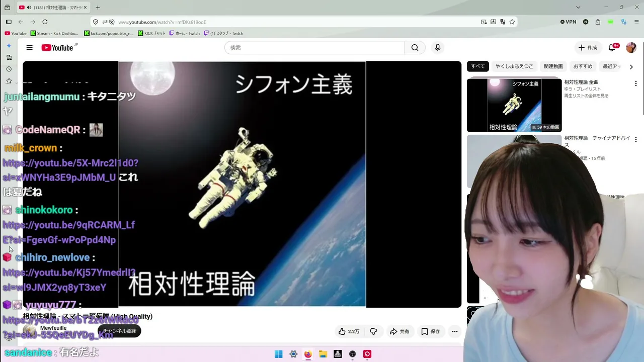Open picture-in-picture from address bar
The height and width of the screenshot is (362, 644).
(x=484, y=22)
